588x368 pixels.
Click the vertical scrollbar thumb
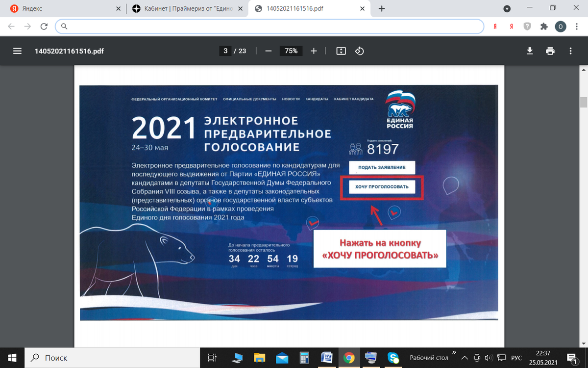coord(584,102)
